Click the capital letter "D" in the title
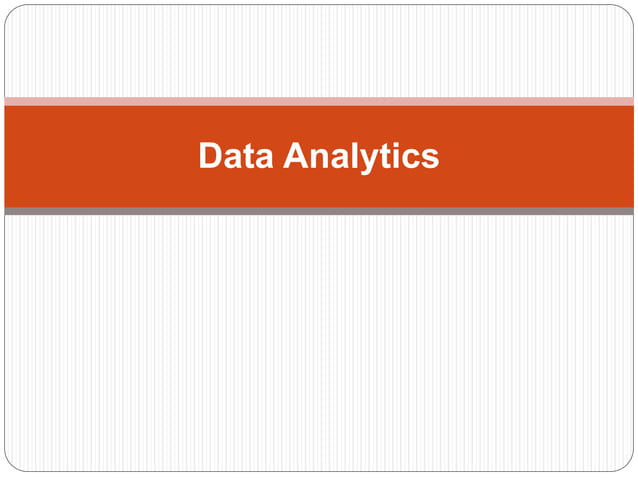Screen dimensions: 638x478 tap(210, 155)
